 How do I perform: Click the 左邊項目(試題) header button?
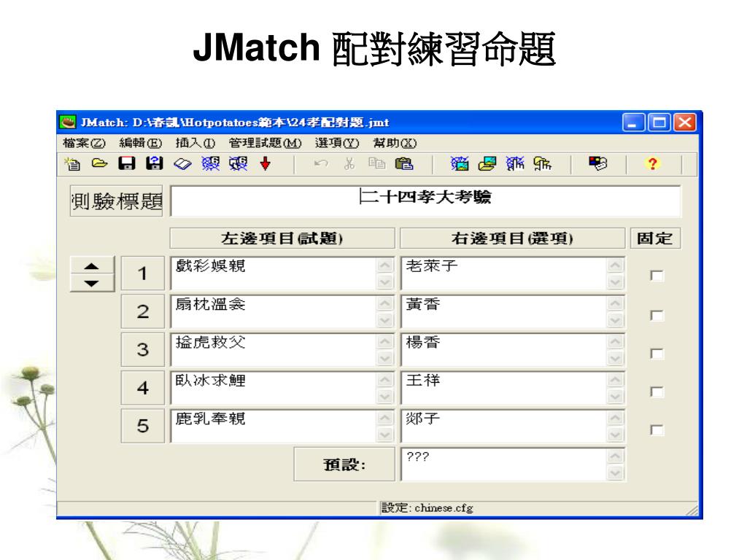pyautogui.click(x=282, y=238)
